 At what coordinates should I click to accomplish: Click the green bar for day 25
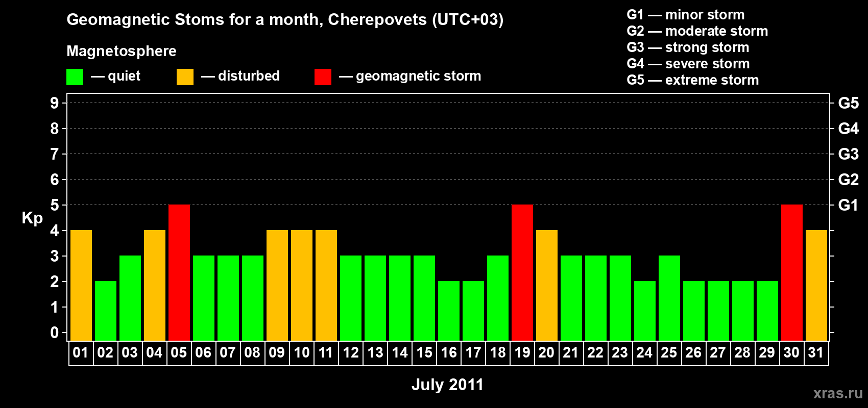[x=669, y=298]
